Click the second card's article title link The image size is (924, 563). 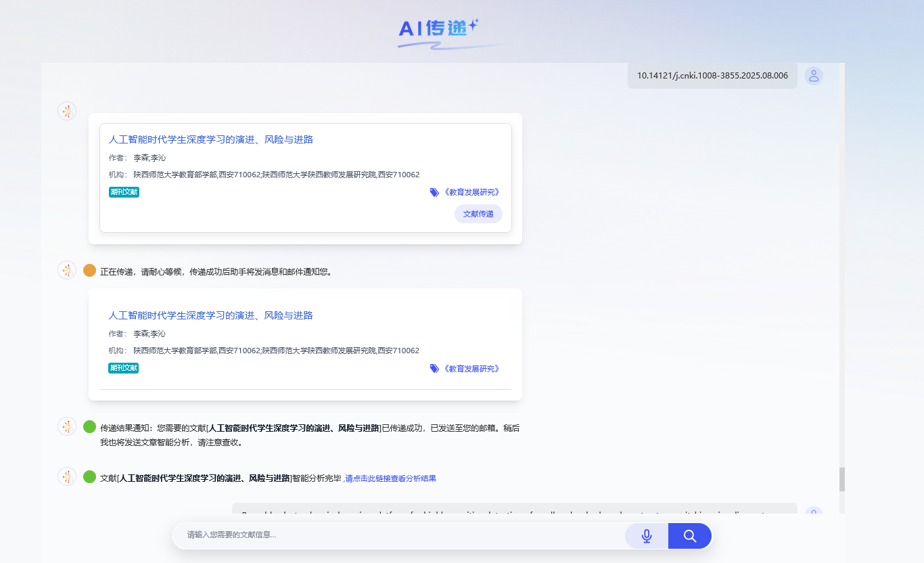pyautogui.click(x=211, y=315)
